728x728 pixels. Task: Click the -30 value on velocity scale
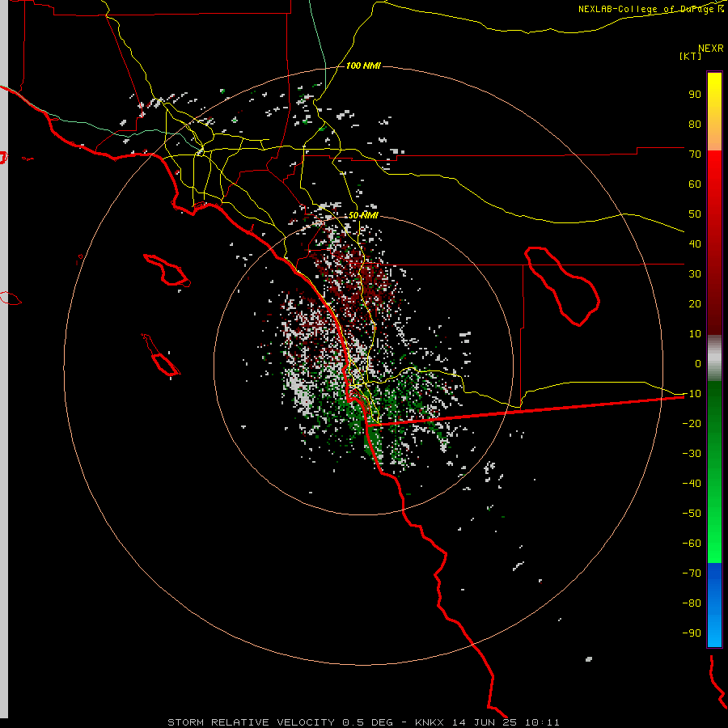click(x=692, y=454)
